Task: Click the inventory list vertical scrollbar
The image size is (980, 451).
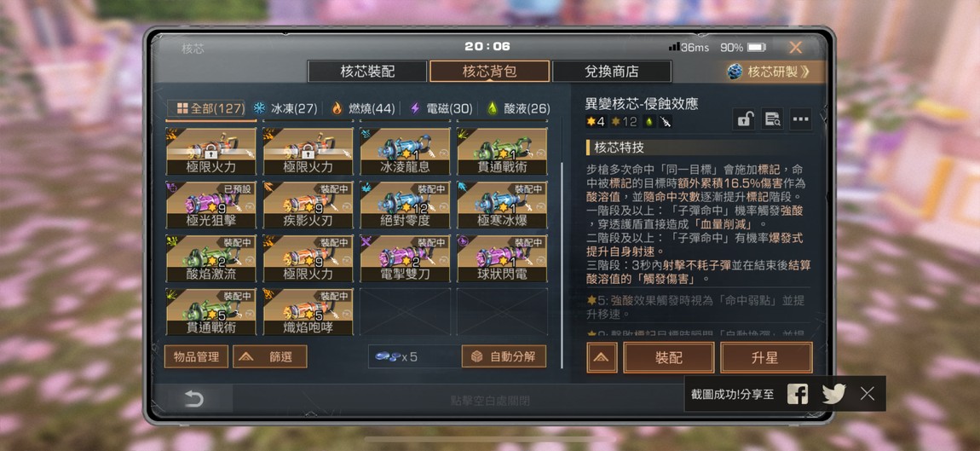Action: [x=562, y=264]
